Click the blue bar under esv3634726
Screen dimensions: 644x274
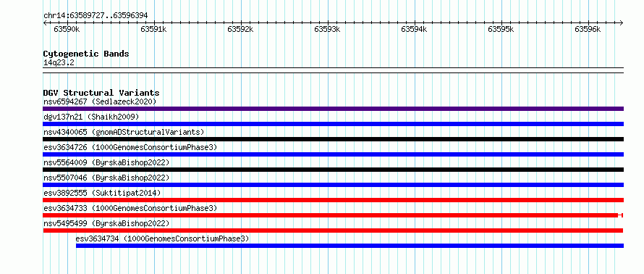[x=333, y=154]
